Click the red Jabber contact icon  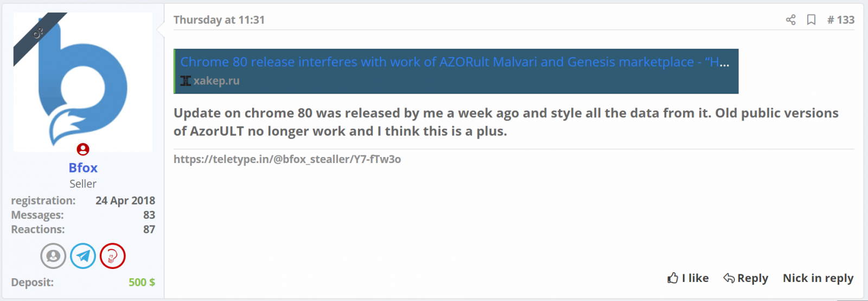coord(113,256)
